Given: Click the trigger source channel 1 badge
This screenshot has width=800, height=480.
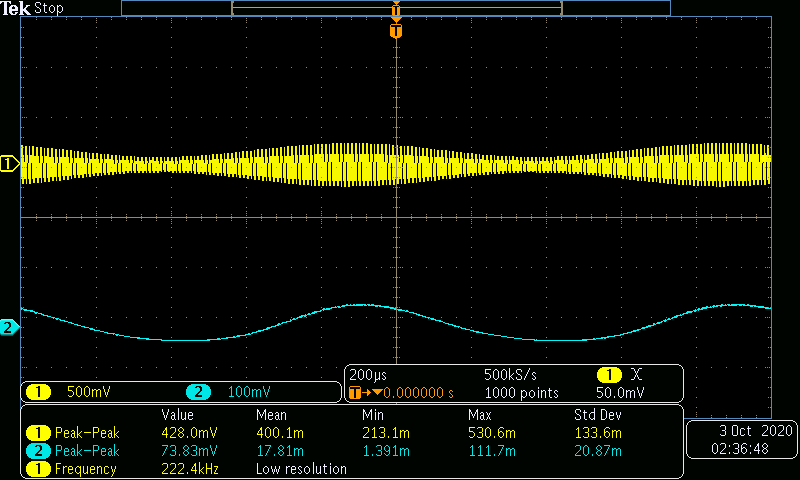Looking at the screenshot, I should click(x=609, y=375).
